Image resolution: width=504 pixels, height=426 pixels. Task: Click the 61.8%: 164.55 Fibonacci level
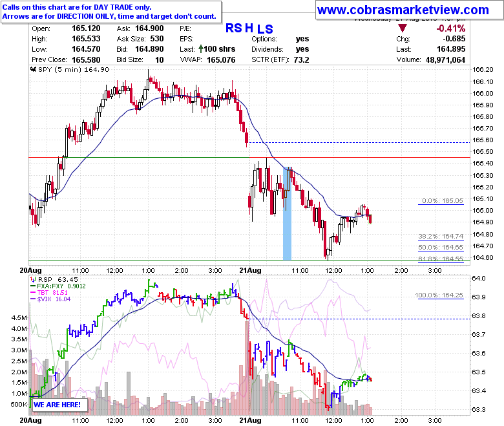point(441,259)
